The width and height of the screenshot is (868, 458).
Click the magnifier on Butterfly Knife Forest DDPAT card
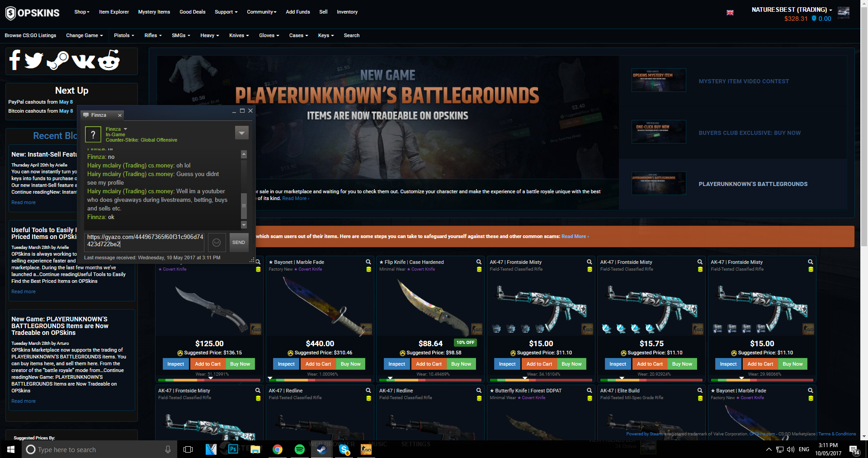point(590,390)
